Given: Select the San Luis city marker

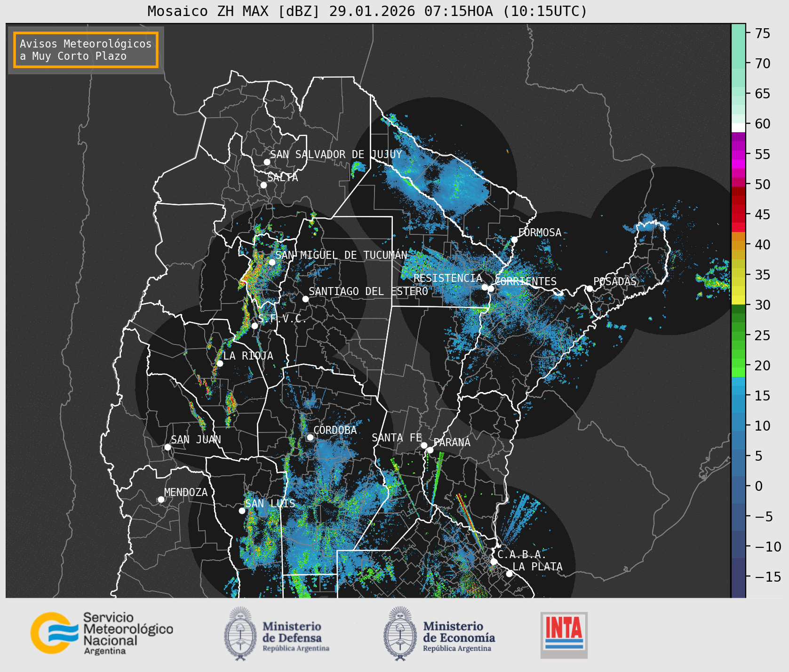Looking at the screenshot, I should pyautogui.click(x=242, y=511).
